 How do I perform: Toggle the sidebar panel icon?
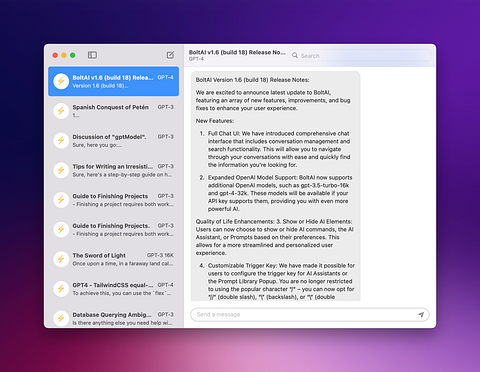[92, 55]
